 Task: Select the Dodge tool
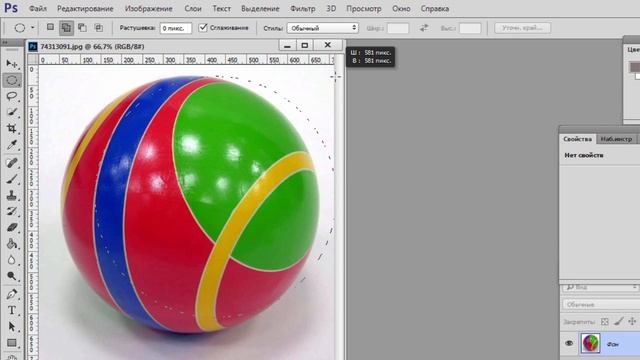coord(12,276)
